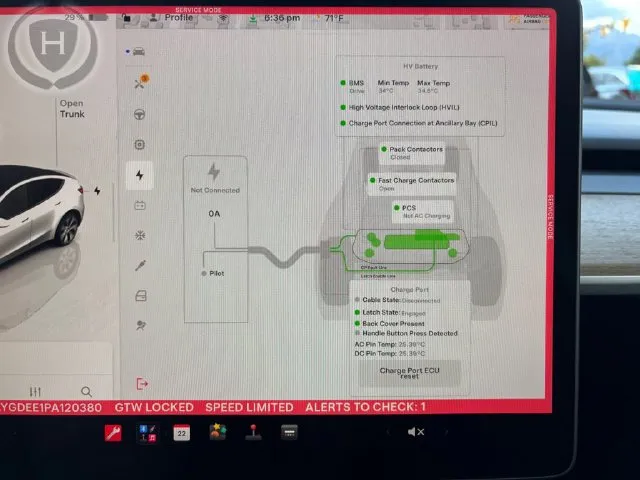Tap the GTW LOCKED status text
This screenshot has width=640, height=480.
[x=154, y=407]
